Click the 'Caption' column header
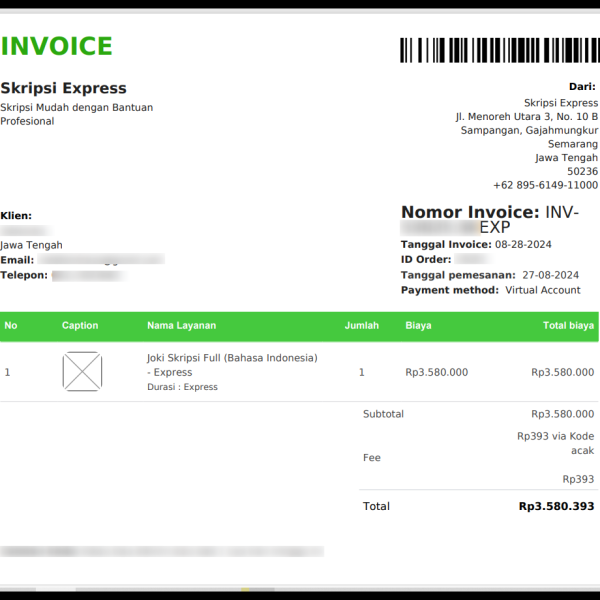The height and width of the screenshot is (600, 600). point(80,325)
